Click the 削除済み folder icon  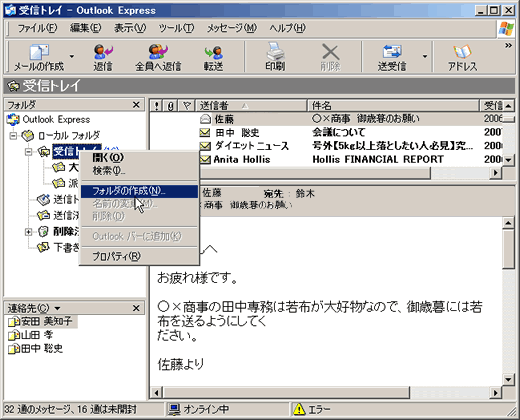[43, 231]
